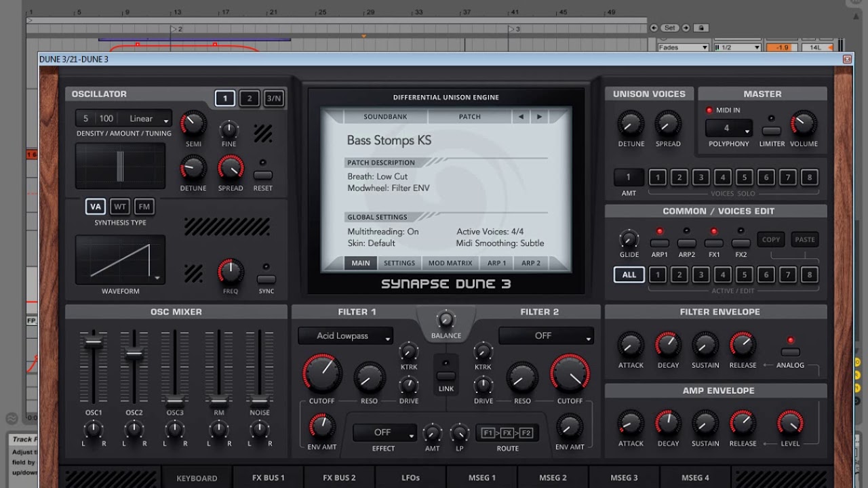The image size is (868, 488).
Task: Select the WT synthesis type
Action: pyautogui.click(x=120, y=207)
